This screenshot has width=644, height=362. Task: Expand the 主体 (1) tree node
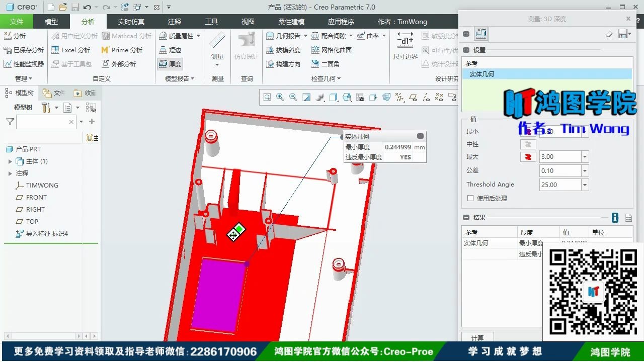[10, 161]
